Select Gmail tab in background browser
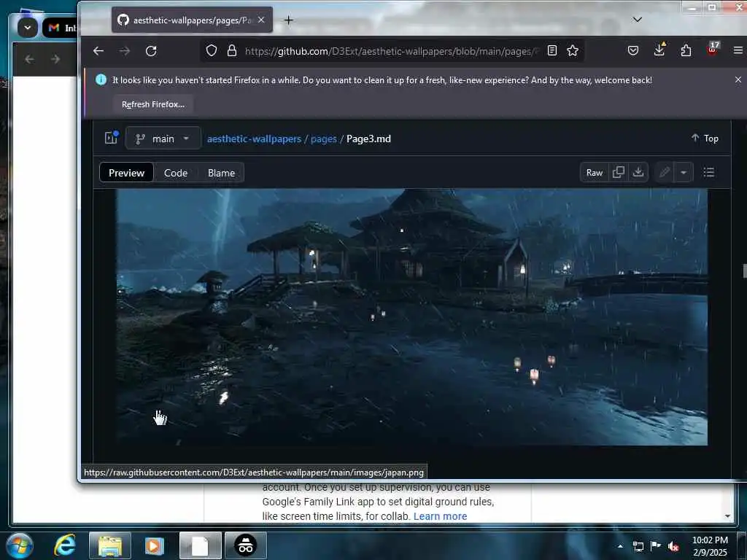The image size is (747, 560). (61, 28)
